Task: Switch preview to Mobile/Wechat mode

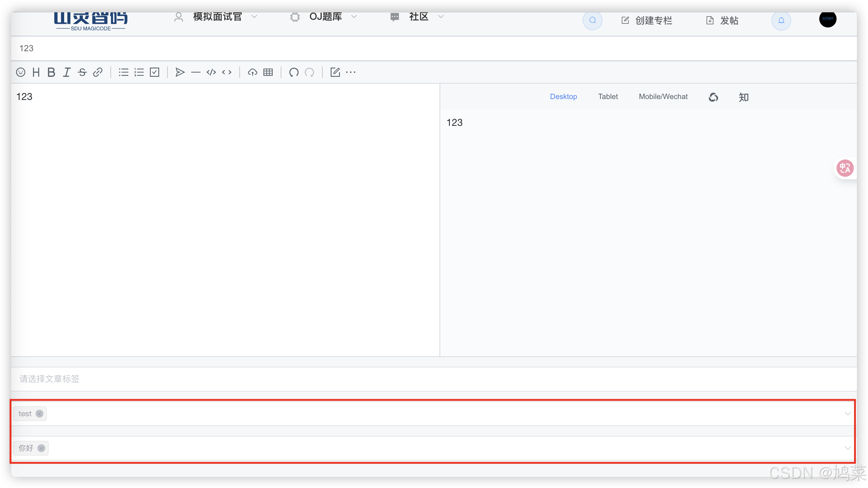Action: point(663,97)
